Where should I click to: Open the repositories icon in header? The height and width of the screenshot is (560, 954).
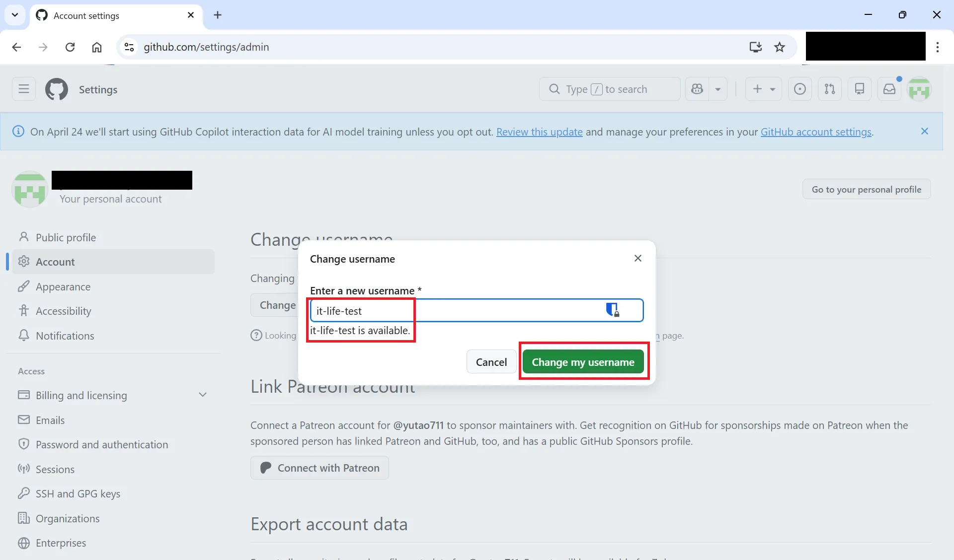859,89
